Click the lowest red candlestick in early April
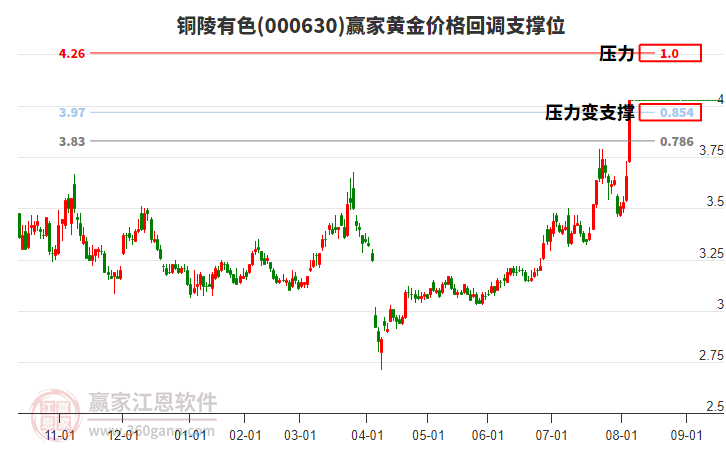726x450 pixels. 382,352
